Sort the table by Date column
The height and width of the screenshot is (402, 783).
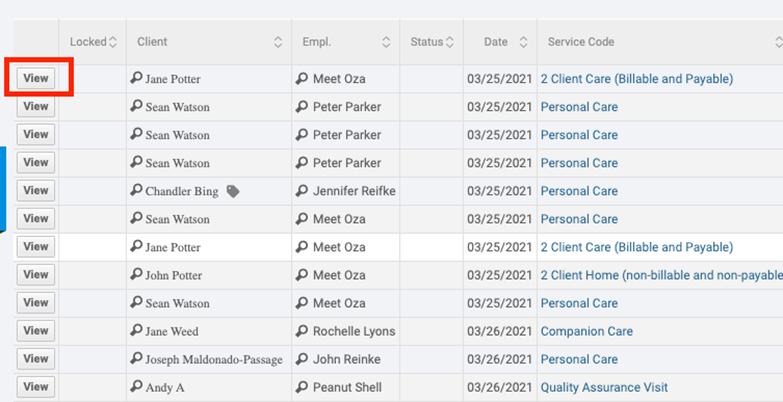pyautogui.click(x=523, y=42)
